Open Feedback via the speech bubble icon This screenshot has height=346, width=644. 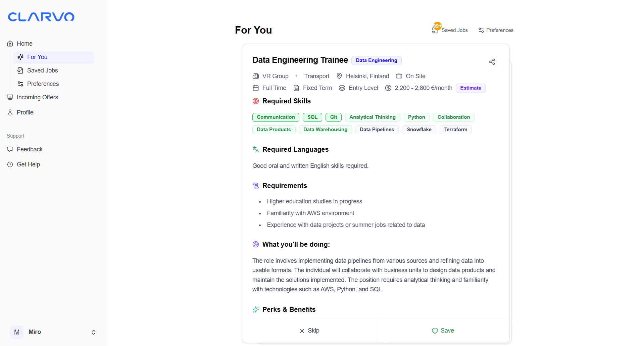pyautogui.click(x=10, y=149)
